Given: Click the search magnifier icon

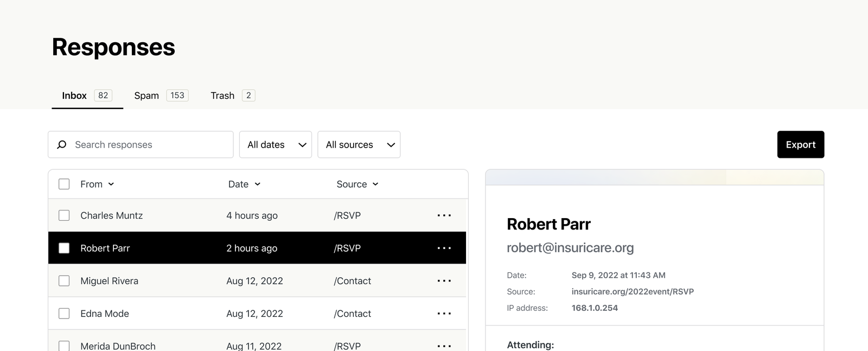Looking at the screenshot, I should point(62,145).
